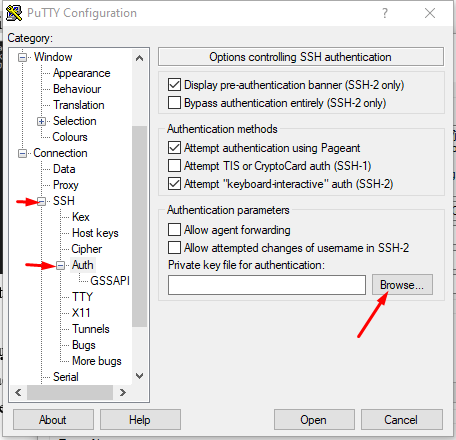Click the horizontal scrollbar thumb in tree
The image size is (456, 440).
(x=70, y=392)
